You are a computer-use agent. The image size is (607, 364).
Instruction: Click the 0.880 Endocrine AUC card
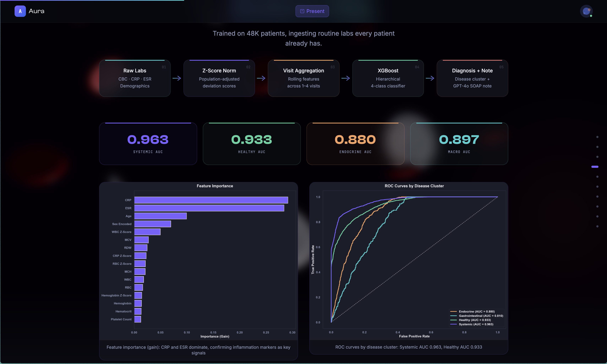point(355,144)
